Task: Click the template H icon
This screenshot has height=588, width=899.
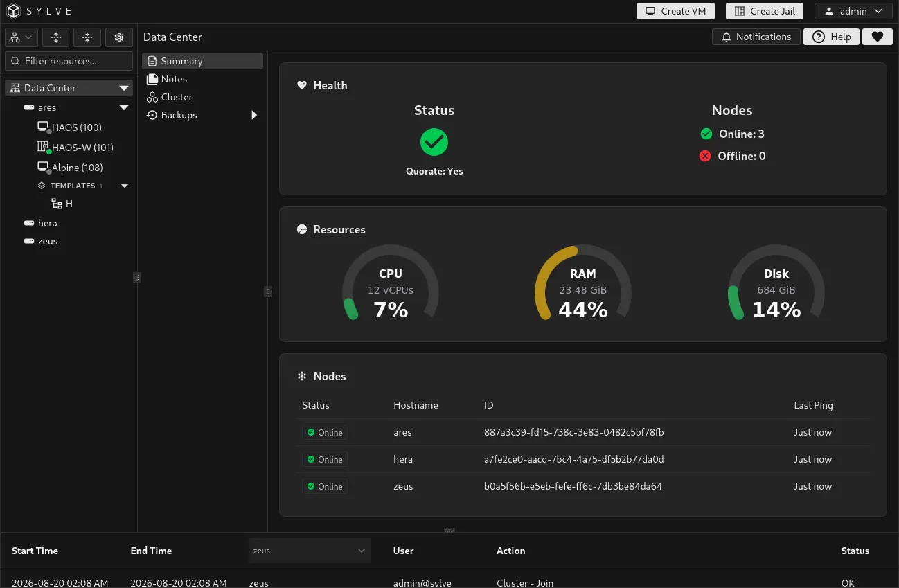Action: [x=57, y=204]
